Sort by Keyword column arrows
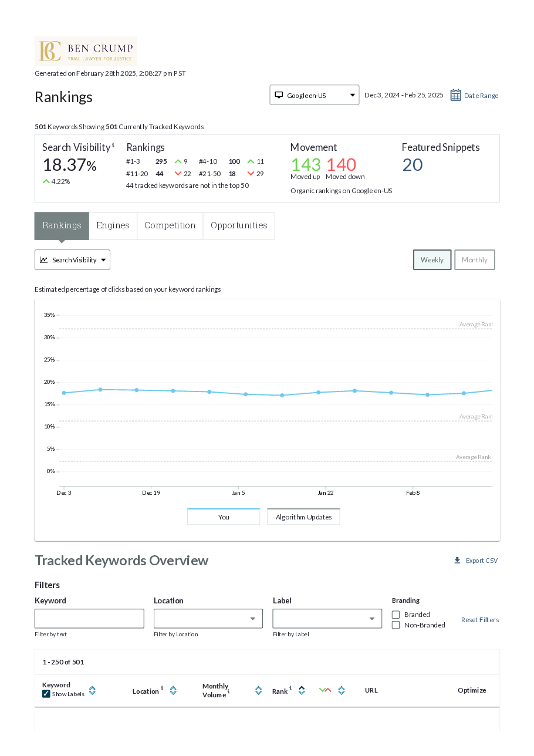The width and height of the screenshot is (534, 756). click(92, 690)
